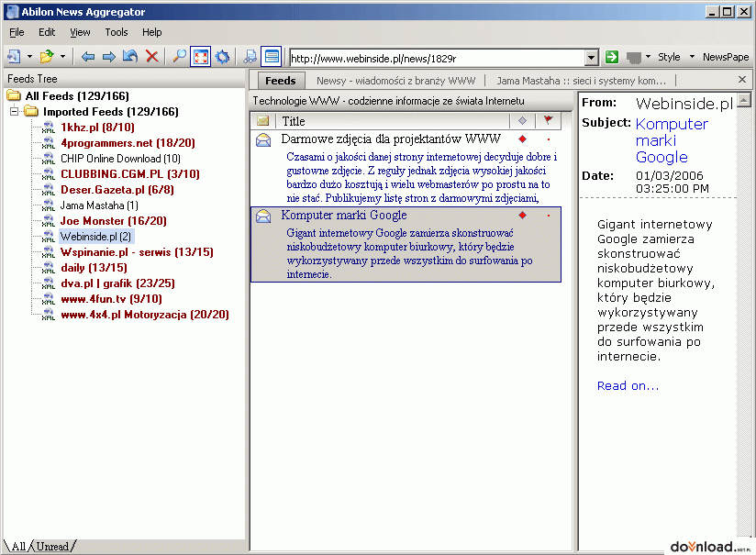Click the URL address field

(x=438, y=59)
